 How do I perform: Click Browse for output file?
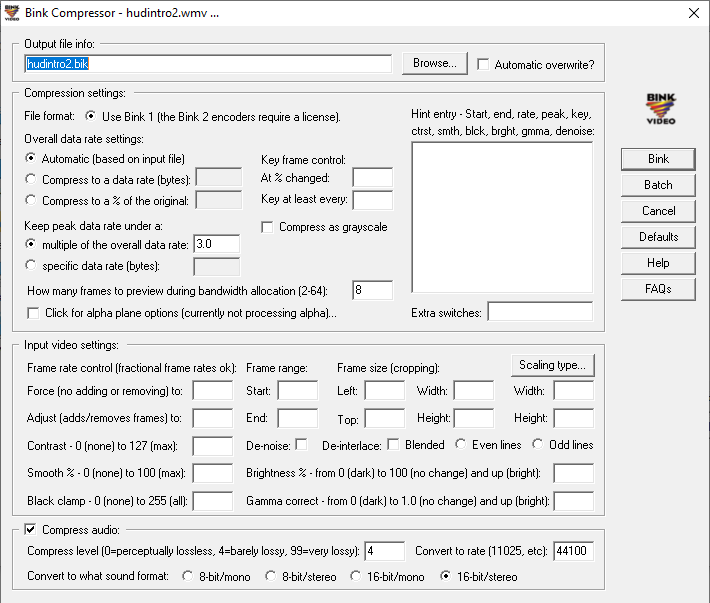pyautogui.click(x=434, y=63)
